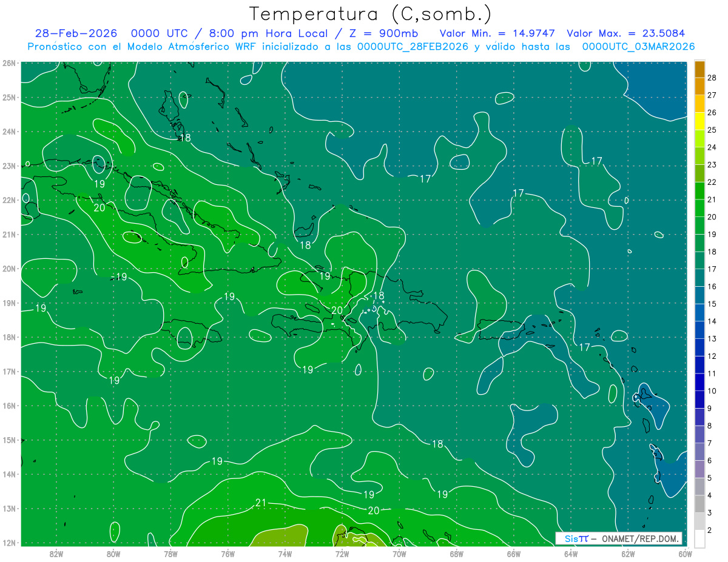Image resolution: width=728 pixels, height=562 pixels.
Task: Click the '24N' latitude axis label
Action: pos(8,132)
